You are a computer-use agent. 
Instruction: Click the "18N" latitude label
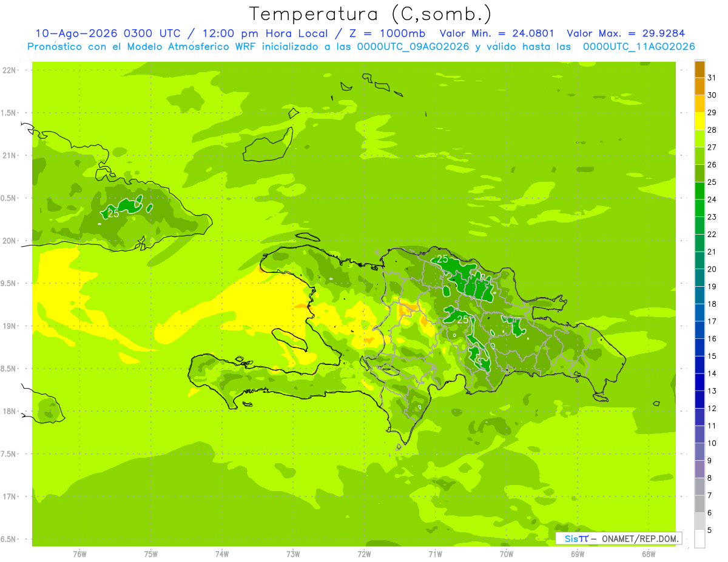tap(9, 412)
